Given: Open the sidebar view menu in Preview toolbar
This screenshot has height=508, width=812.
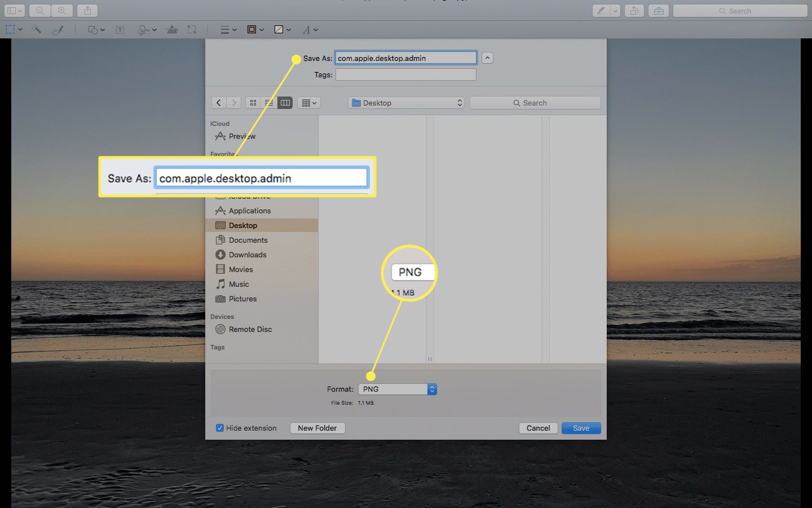Looking at the screenshot, I should tap(14, 11).
